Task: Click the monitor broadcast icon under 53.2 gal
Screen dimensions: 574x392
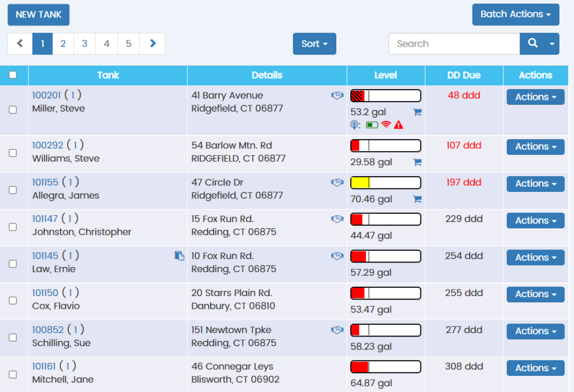Action: point(355,125)
